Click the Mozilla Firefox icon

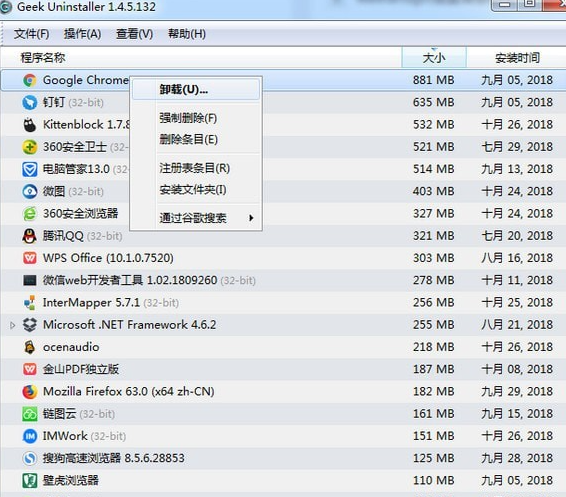coord(30,392)
